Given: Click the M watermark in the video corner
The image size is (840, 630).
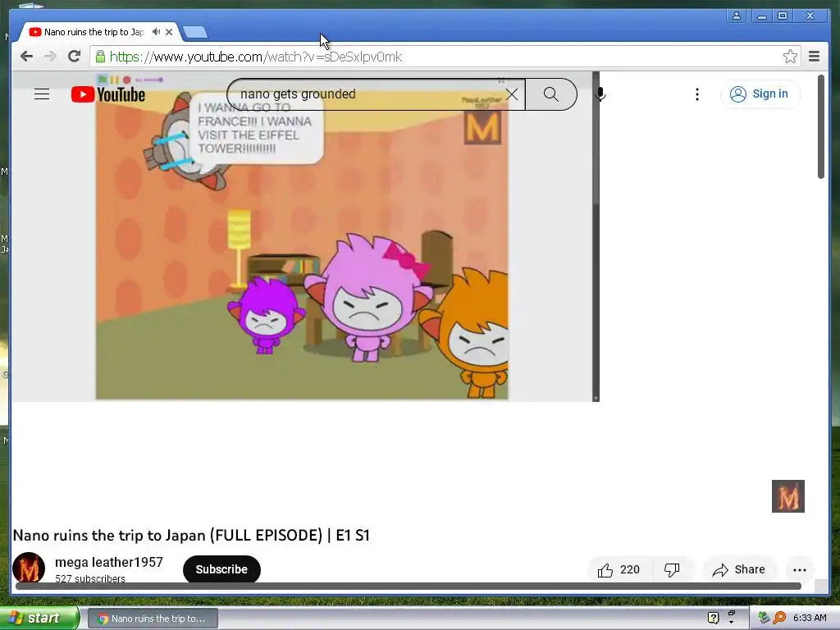Looking at the screenshot, I should [482, 127].
